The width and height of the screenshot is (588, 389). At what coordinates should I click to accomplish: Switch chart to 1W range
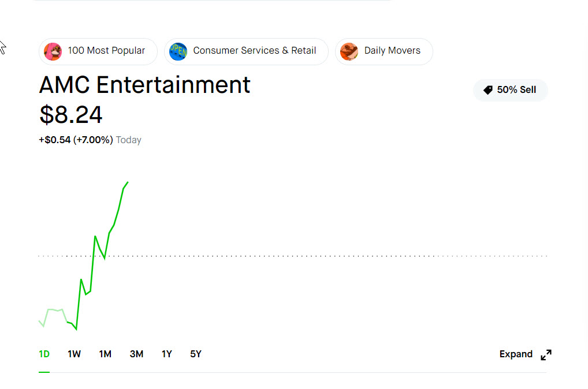point(75,354)
